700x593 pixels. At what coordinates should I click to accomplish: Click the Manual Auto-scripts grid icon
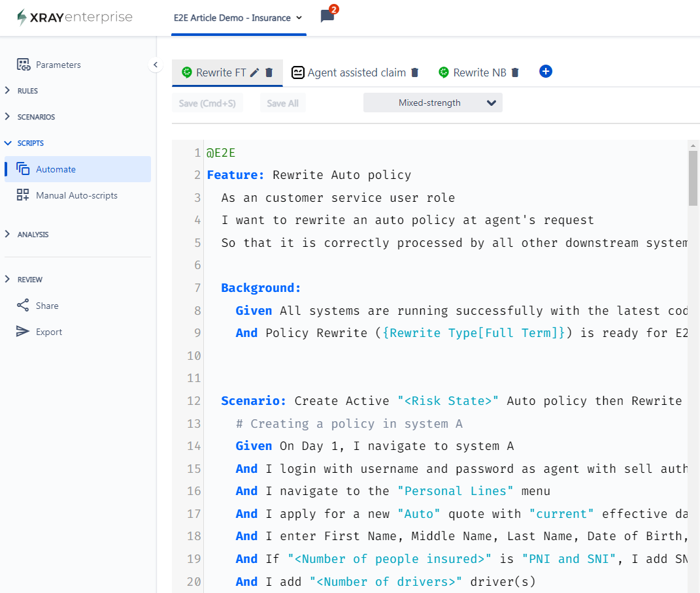coord(23,195)
